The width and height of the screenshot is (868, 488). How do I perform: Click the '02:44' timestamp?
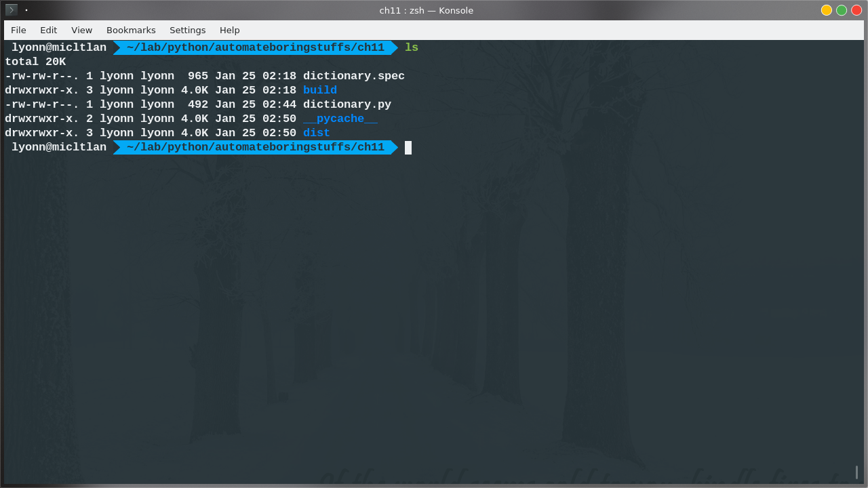coord(279,104)
